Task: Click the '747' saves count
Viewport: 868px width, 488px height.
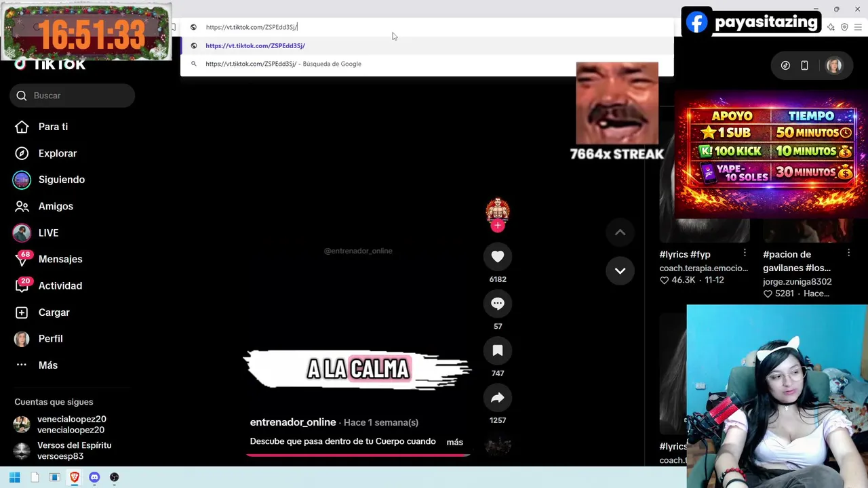Action: tap(498, 373)
